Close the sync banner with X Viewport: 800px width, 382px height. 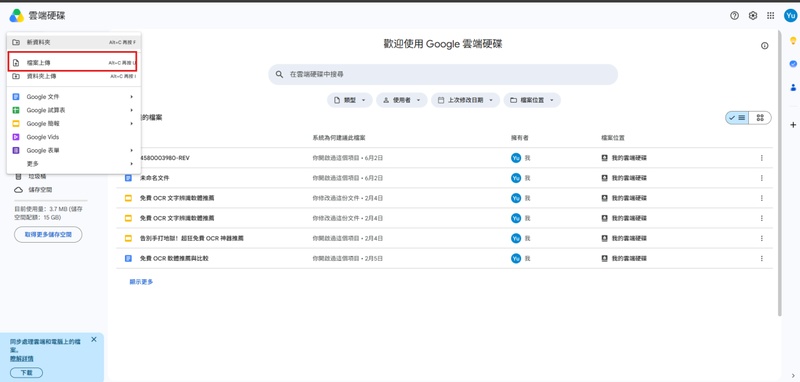pyautogui.click(x=93, y=339)
